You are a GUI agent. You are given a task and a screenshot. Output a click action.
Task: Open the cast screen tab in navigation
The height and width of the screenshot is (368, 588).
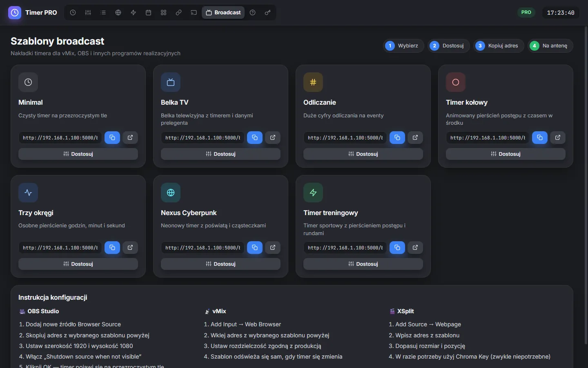point(194,13)
